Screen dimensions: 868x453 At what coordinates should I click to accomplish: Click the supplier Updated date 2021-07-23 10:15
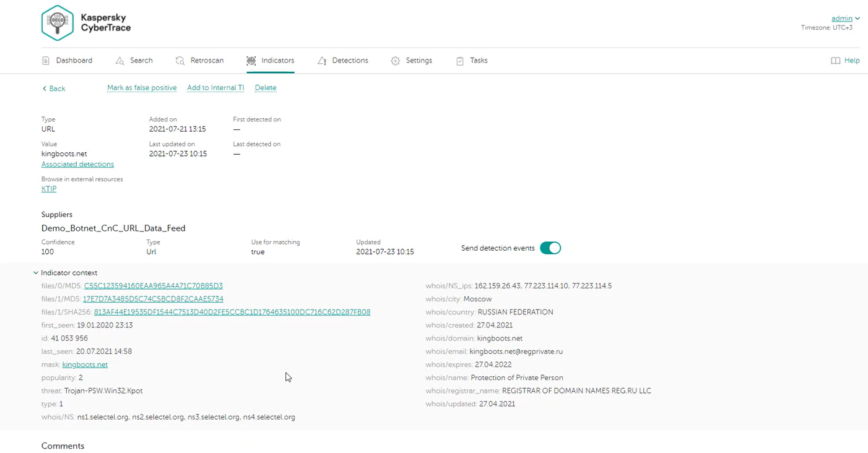385,252
